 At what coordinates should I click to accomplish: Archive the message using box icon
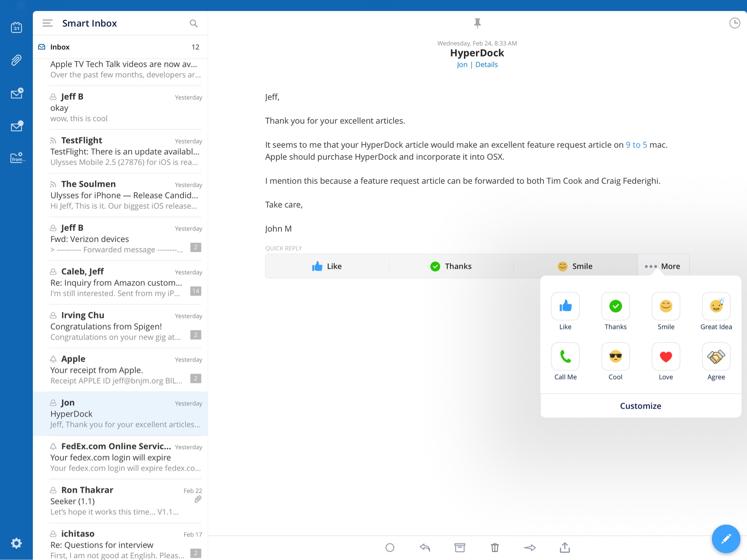459,548
